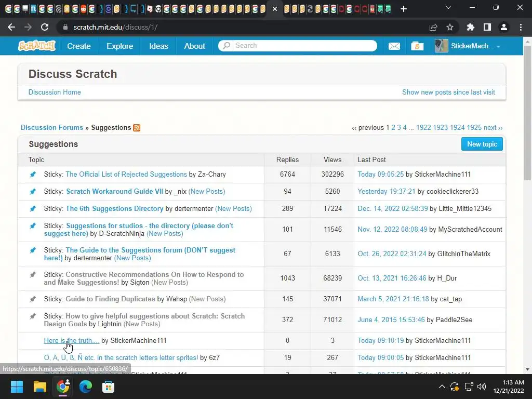Open The Official List of Rejected Suggestions
This screenshot has height=399, width=532.
point(126,175)
